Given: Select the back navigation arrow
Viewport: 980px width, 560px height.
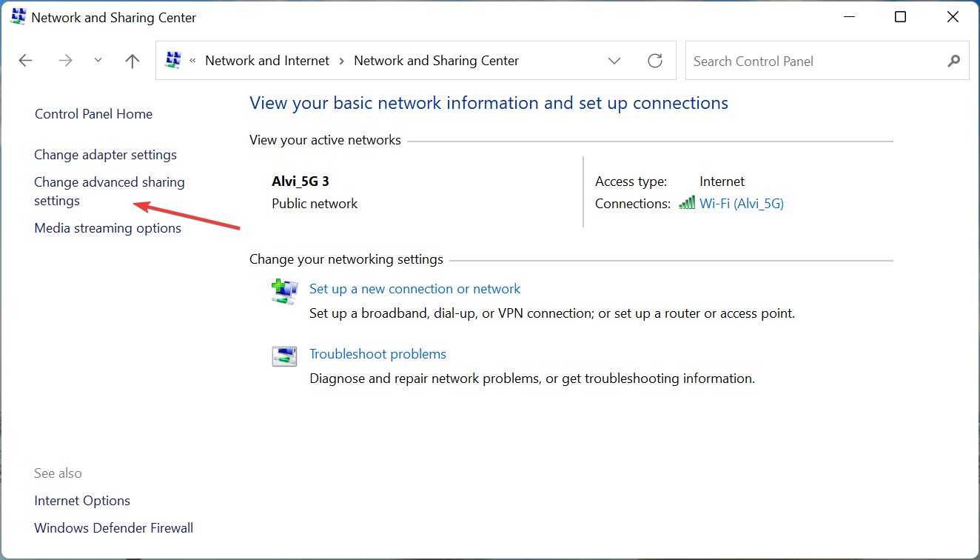Looking at the screenshot, I should coord(25,60).
